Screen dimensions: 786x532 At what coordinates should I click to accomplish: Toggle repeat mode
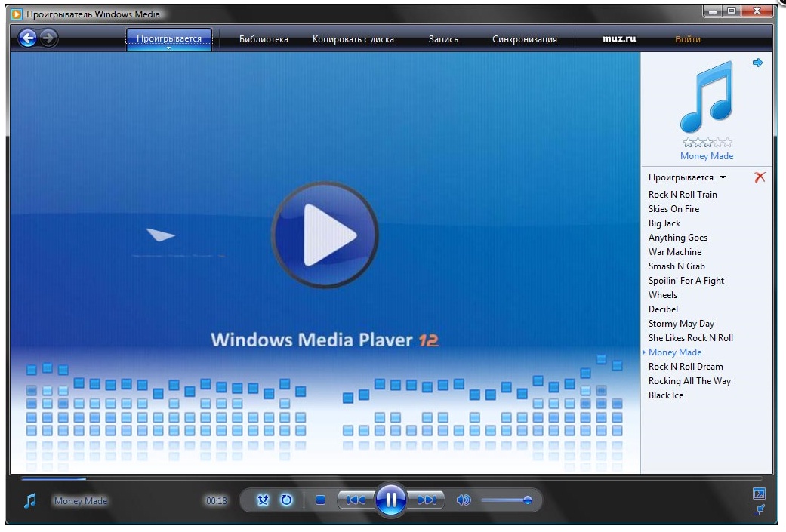(x=286, y=500)
